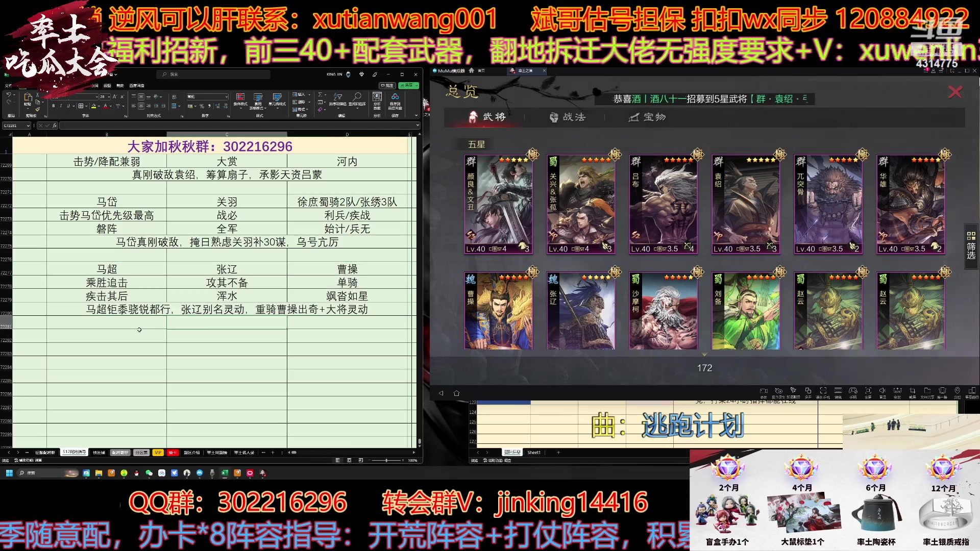This screenshot has height=551, width=980.
Task: Toggle Bold formatting in Excel ribbon
Action: [54, 106]
